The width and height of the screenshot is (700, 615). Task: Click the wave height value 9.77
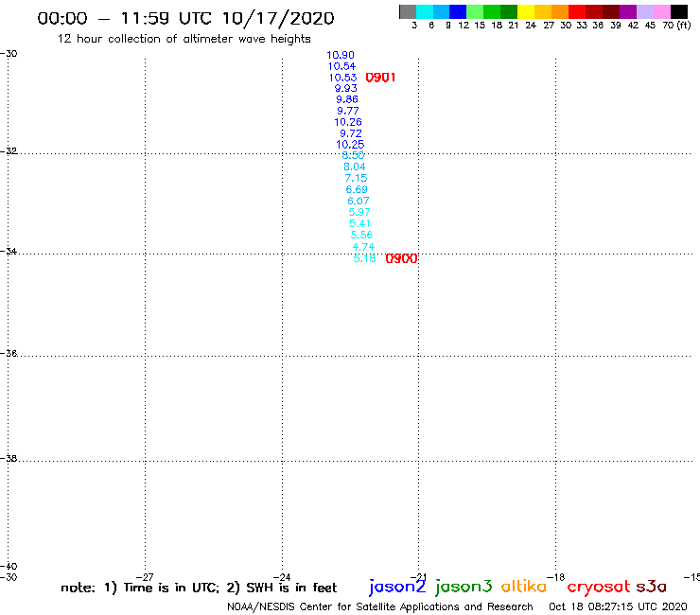tap(348, 111)
